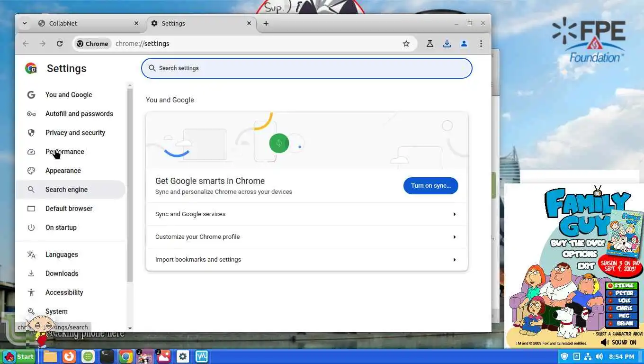Expand Customize your Chrome profile
This screenshot has width=644, height=364.
[307, 237]
